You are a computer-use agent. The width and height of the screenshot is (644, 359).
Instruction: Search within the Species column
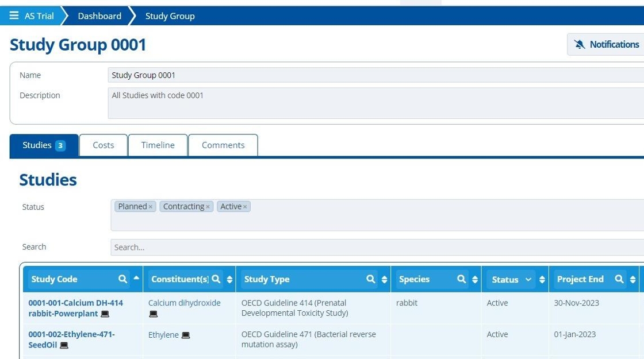pos(461,279)
